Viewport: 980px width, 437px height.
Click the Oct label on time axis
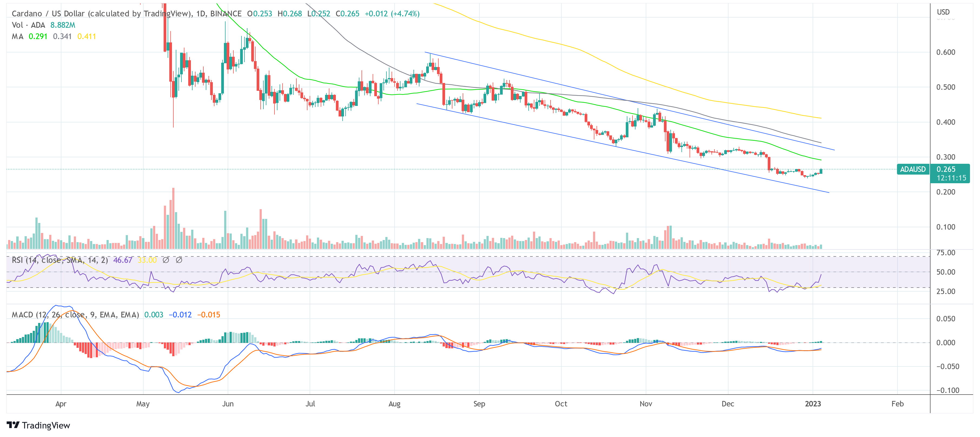(x=561, y=404)
